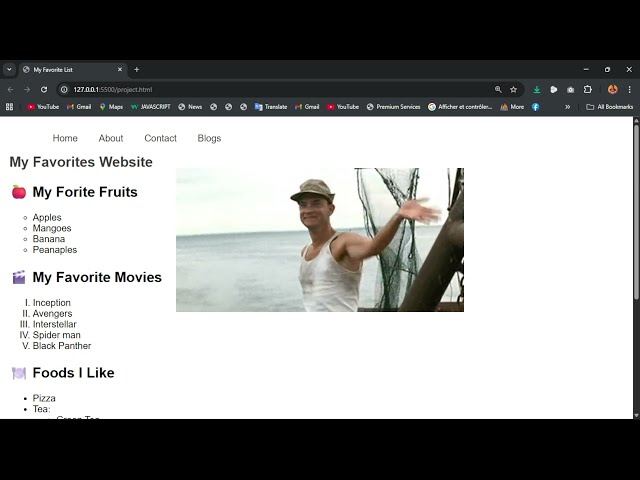Click the third unlabeled globe bookmark before Translate

tap(244, 107)
